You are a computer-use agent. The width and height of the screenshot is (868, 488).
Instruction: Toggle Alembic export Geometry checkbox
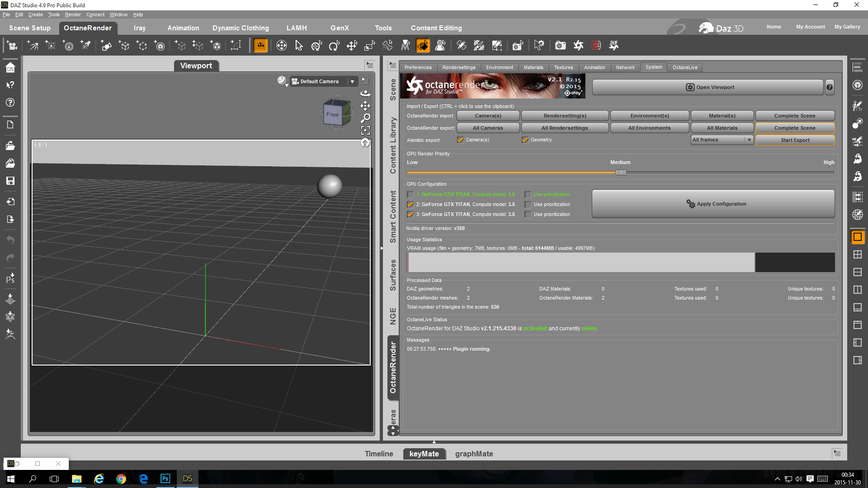[525, 140]
